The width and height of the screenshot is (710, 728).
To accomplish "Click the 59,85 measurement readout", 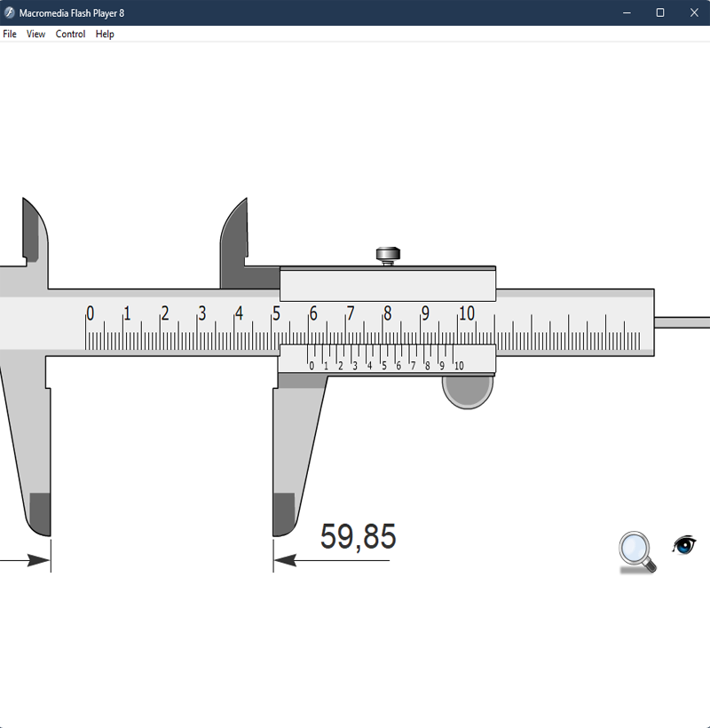I will (x=358, y=537).
